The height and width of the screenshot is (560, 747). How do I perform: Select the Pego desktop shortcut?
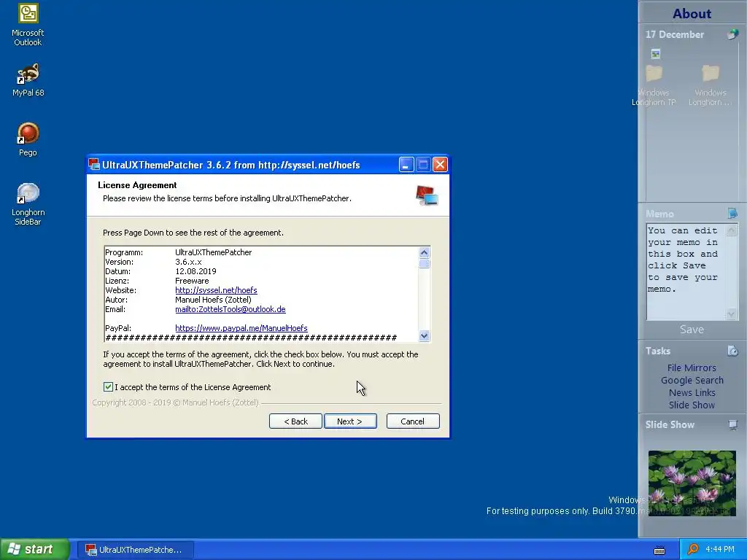tap(28, 139)
